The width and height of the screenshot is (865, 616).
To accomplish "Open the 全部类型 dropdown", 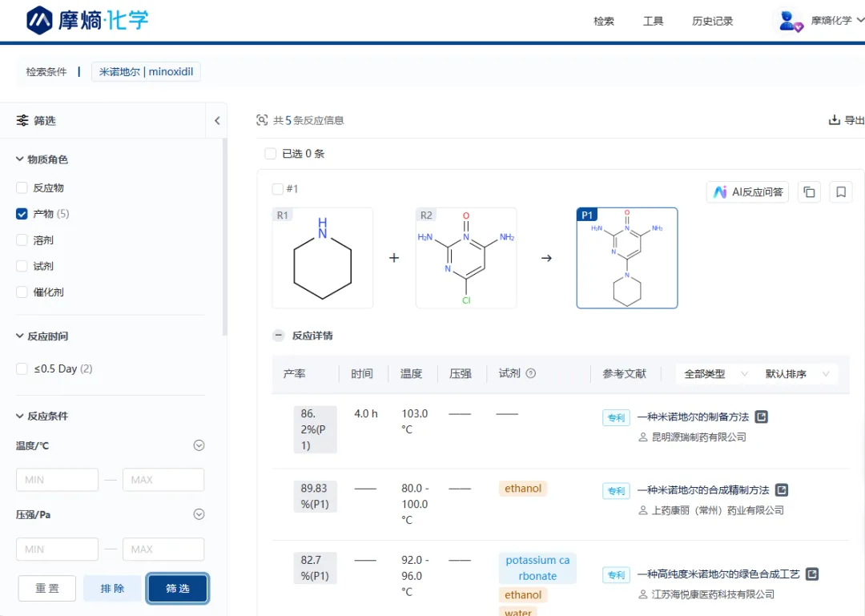I will 714,374.
